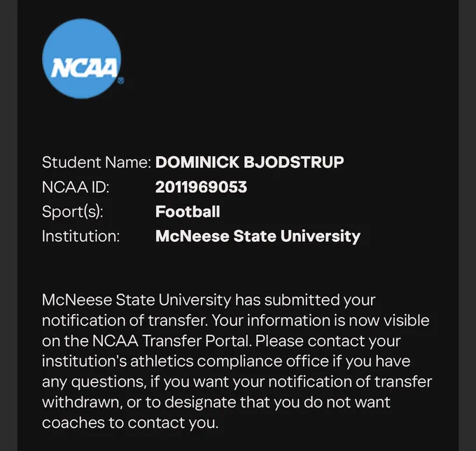Click the words athletics compliance office
This screenshot has height=451, width=476.
pos(229,361)
